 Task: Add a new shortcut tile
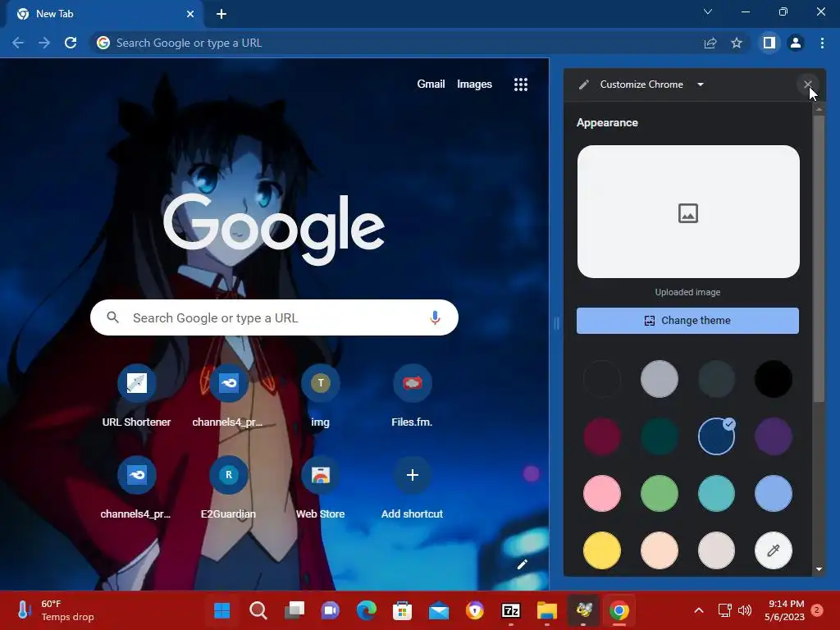pyautogui.click(x=412, y=487)
